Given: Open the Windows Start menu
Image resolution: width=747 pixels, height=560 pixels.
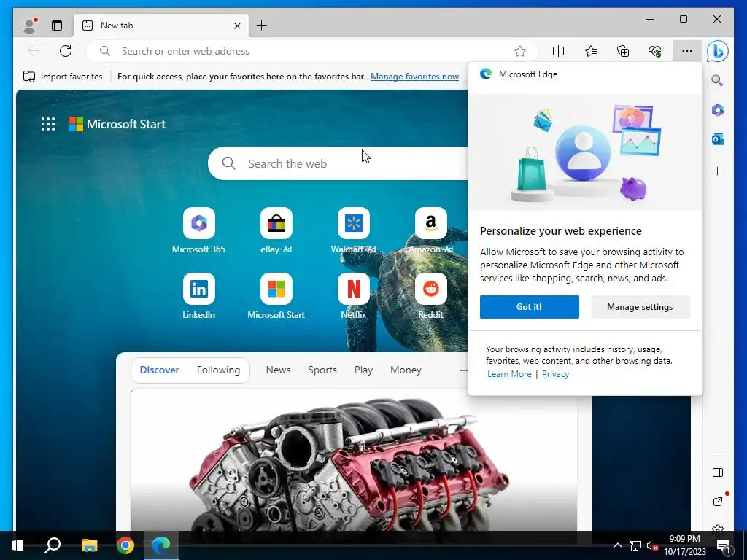Looking at the screenshot, I should click(x=18, y=545).
